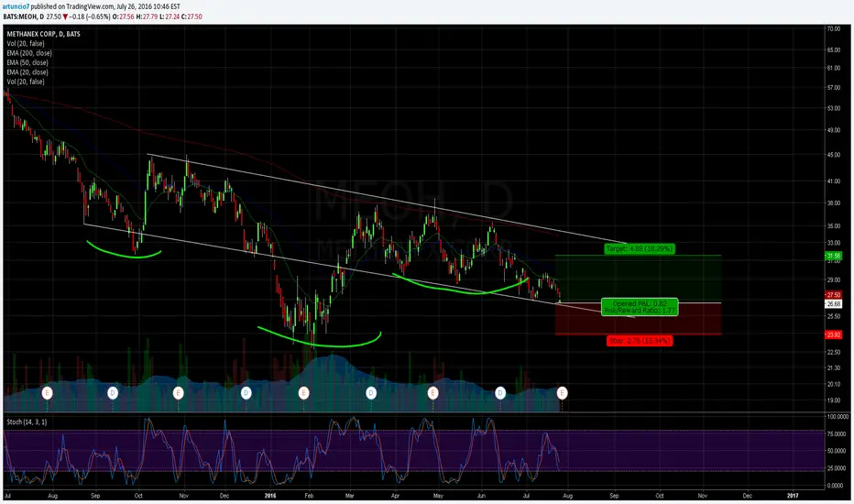Click the earnings E marker near February 2016
The height and width of the screenshot is (504, 854).
[304, 392]
